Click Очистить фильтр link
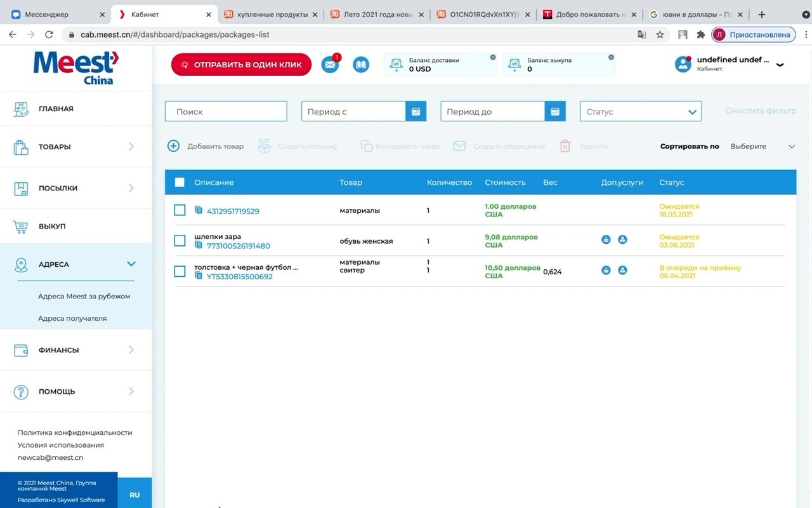This screenshot has height=508, width=812. [x=761, y=110]
